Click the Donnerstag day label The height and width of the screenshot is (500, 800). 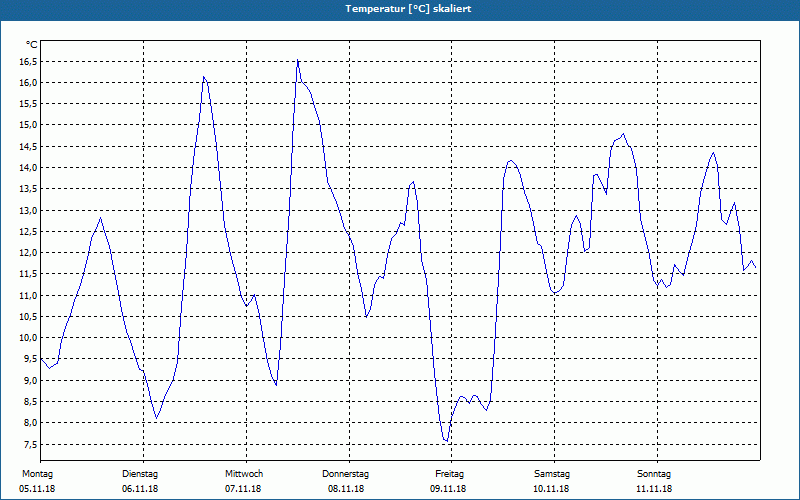[x=345, y=474]
